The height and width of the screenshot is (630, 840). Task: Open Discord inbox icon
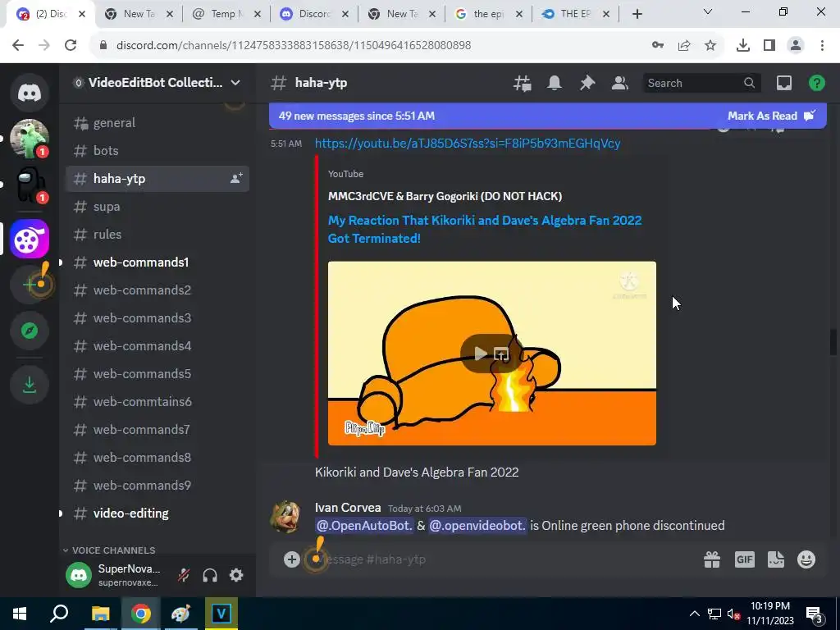[x=783, y=83]
